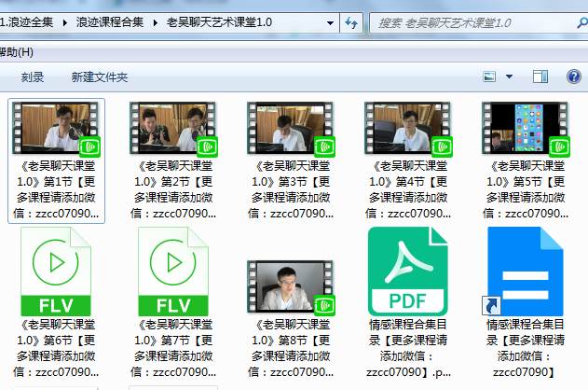The height and width of the screenshot is (390, 588).
Task: Select the FLV file icon for 第7节
Action: 173,272
